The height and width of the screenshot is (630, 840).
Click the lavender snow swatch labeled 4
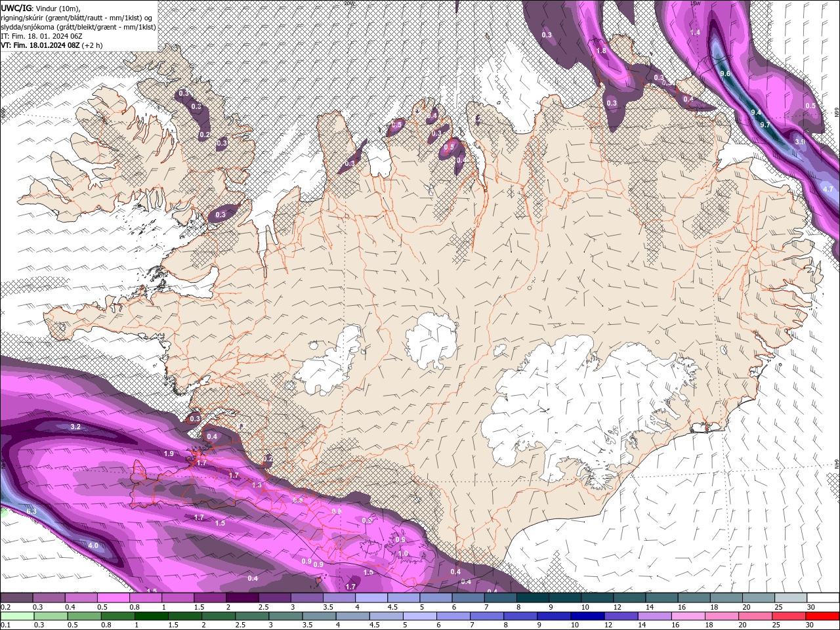pos(371,598)
